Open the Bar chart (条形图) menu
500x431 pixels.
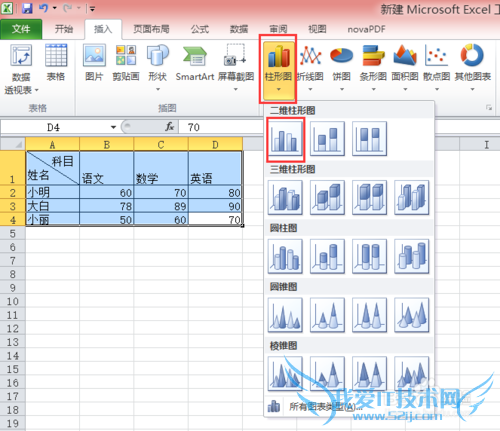(373, 67)
